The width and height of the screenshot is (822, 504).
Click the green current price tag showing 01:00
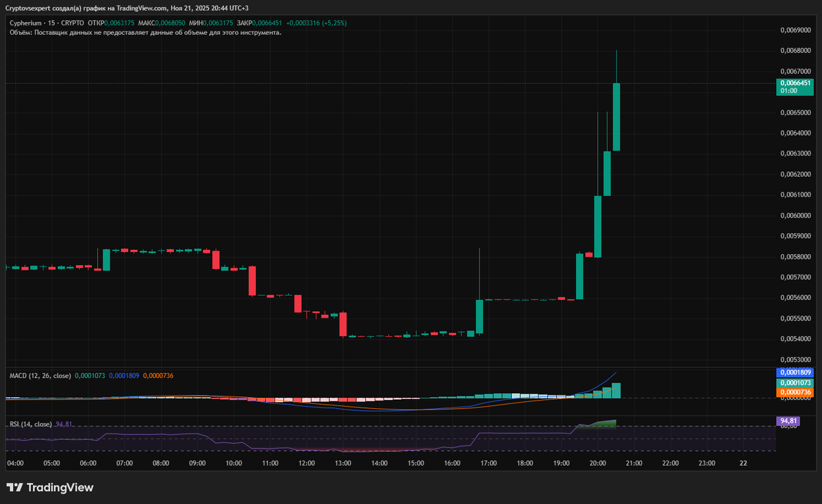795,86
